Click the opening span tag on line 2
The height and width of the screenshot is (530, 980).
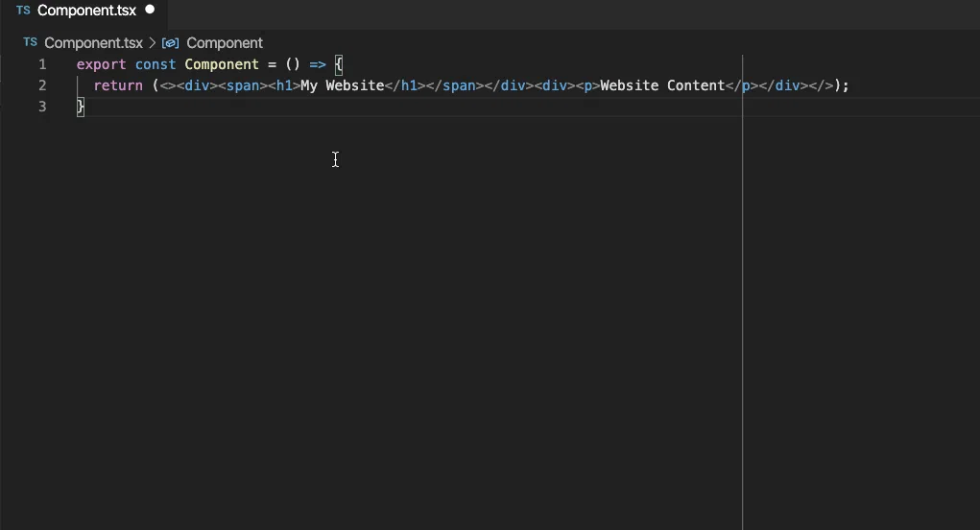[x=243, y=85]
